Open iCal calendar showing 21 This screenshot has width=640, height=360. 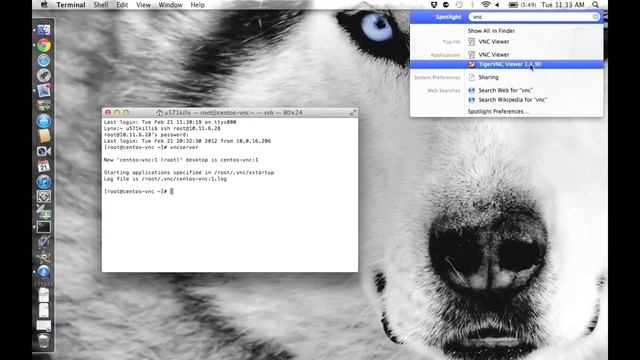[x=44, y=166]
